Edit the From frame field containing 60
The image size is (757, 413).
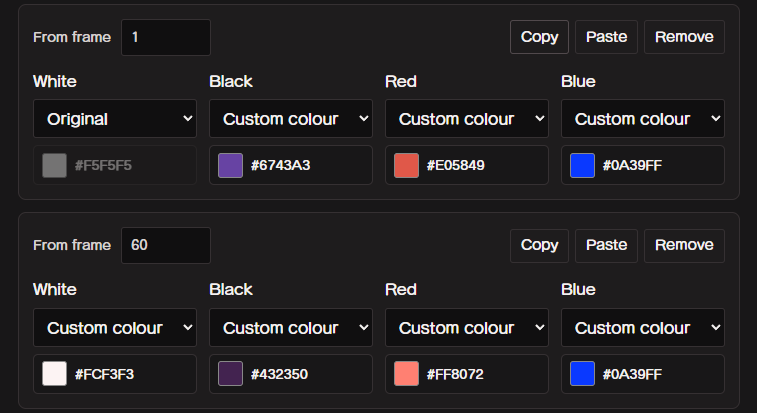pyautogui.click(x=166, y=245)
